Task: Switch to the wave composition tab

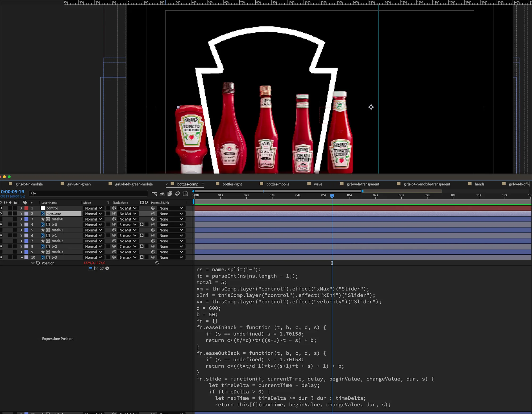Action: [x=318, y=184]
